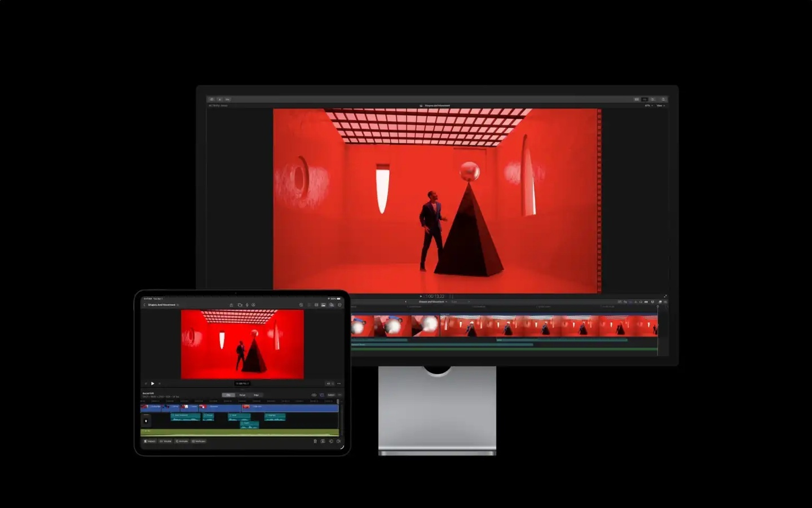Viewport: 812px width, 508px height.
Task: Toggle the Inspect panel on iPad
Action: (149, 441)
